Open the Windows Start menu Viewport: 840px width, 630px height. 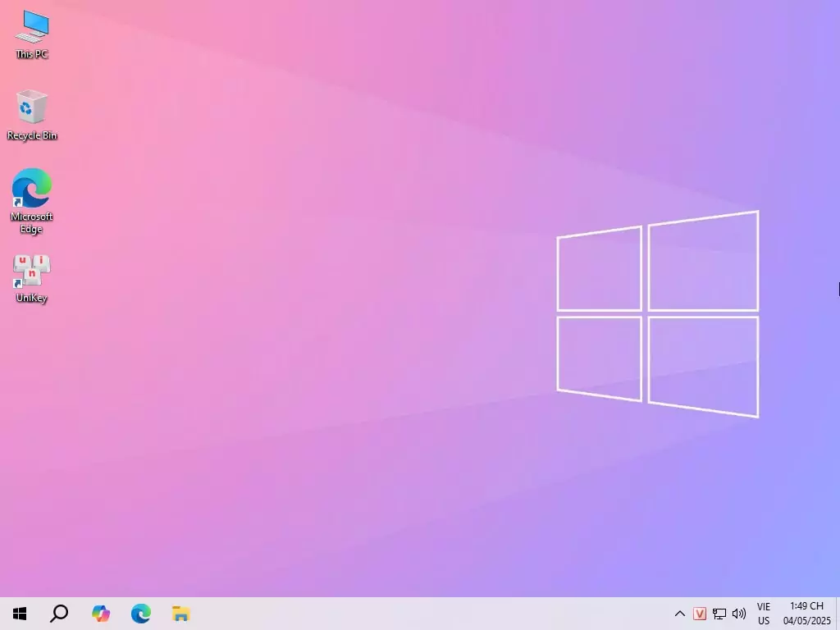coord(20,614)
